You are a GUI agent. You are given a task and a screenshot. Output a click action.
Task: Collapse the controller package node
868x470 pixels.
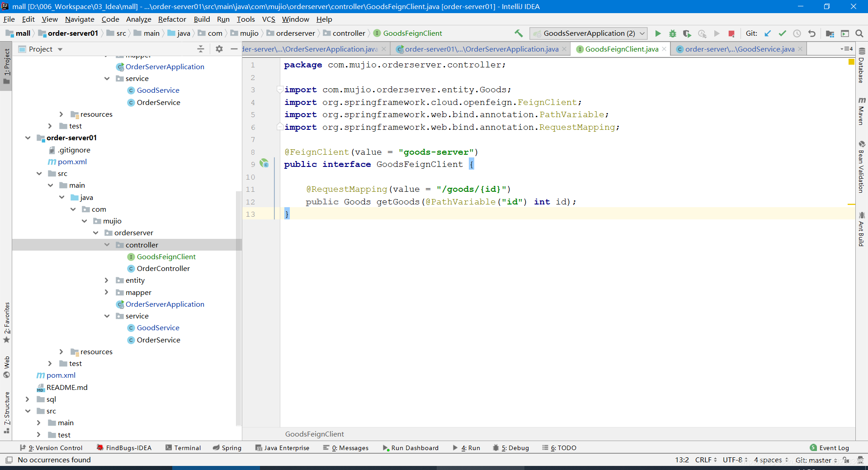pos(107,245)
